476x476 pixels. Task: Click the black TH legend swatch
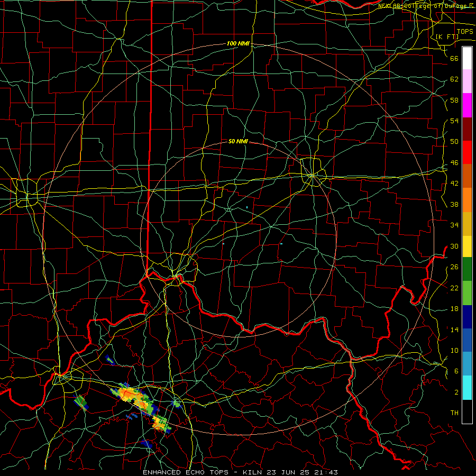467,411
